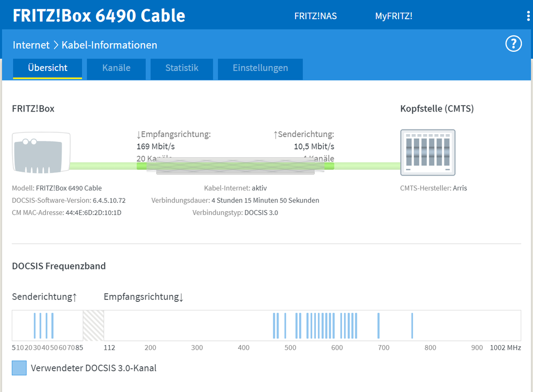Click the 112 axis label
This screenshot has width=533, height=392.
(109, 348)
